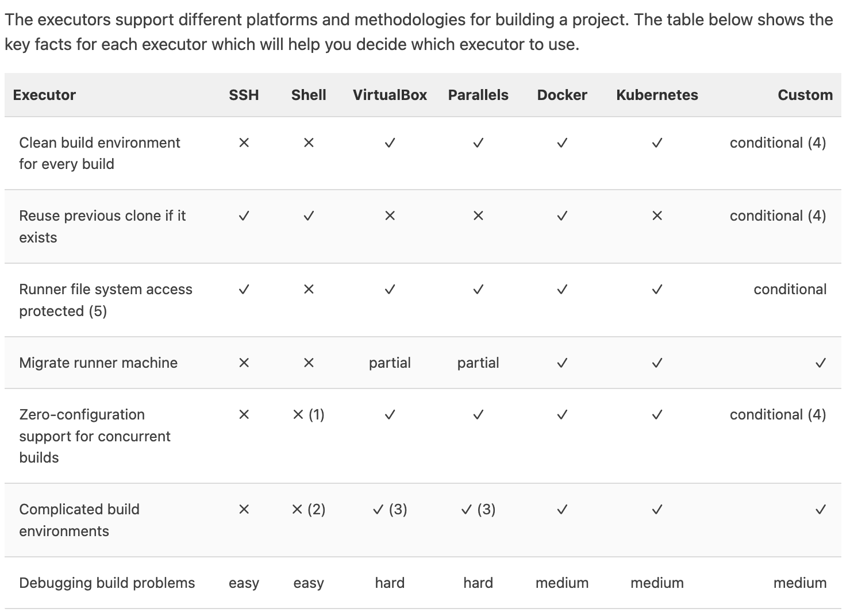Click the checkmark for SSH reuse previous clone
Viewport: 854px width, 616px height.
[x=244, y=215]
